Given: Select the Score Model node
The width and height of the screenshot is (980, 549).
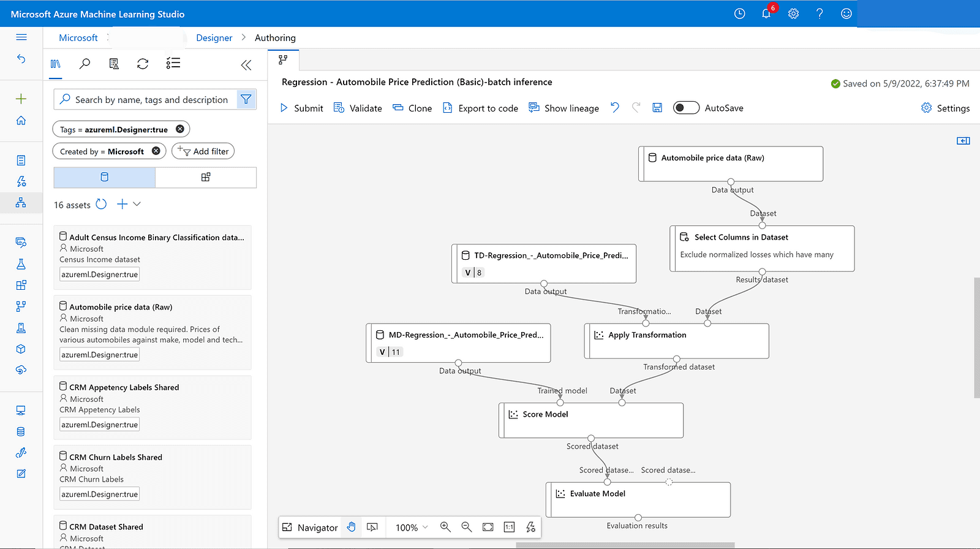Looking at the screenshot, I should pos(591,420).
